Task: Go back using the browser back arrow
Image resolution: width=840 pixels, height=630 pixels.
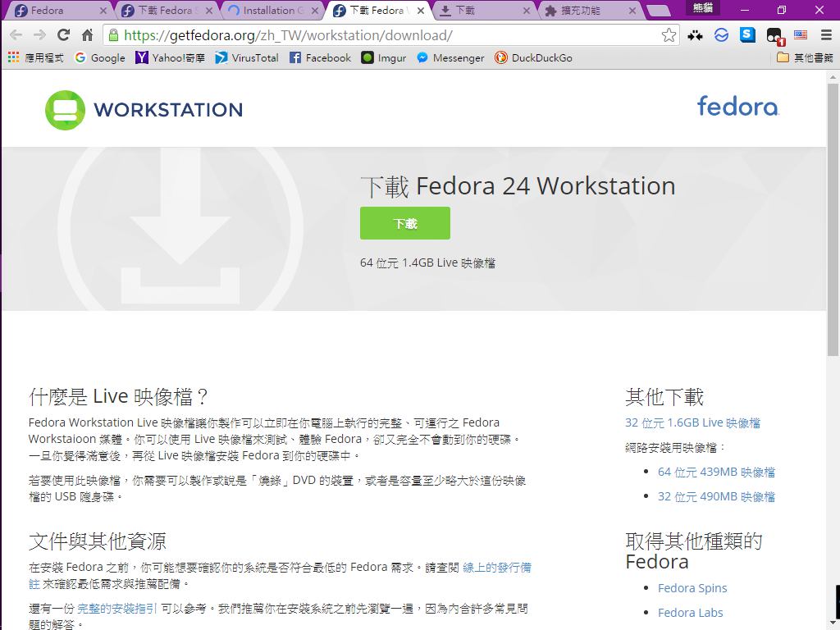Action: tap(16, 35)
